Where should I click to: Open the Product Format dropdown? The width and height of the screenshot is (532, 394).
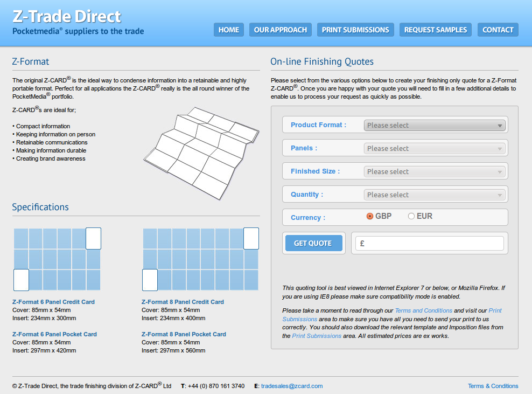435,126
